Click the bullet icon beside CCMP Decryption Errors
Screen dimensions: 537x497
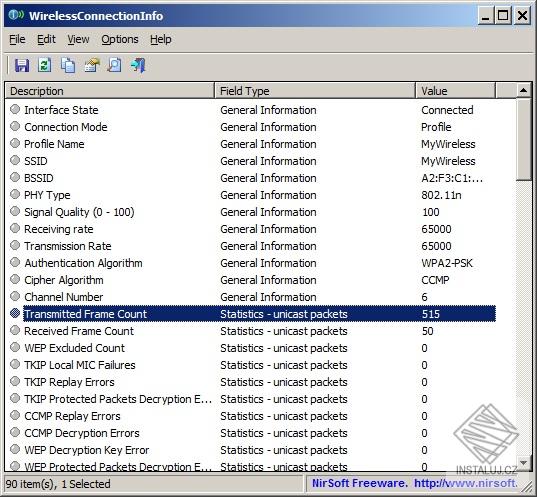coord(15,432)
